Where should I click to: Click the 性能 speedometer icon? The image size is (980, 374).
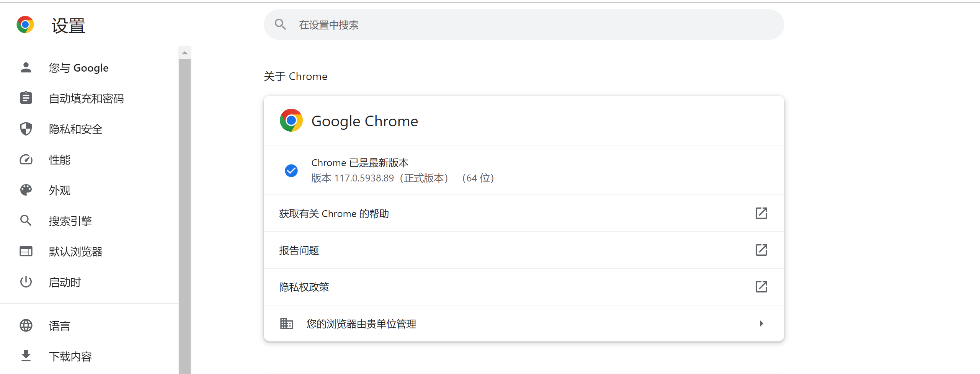26,159
